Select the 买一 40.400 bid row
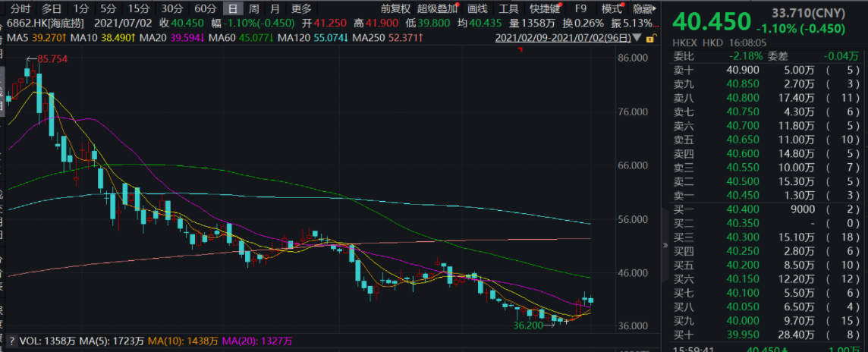The image size is (868, 352). [x=766, y=210]
